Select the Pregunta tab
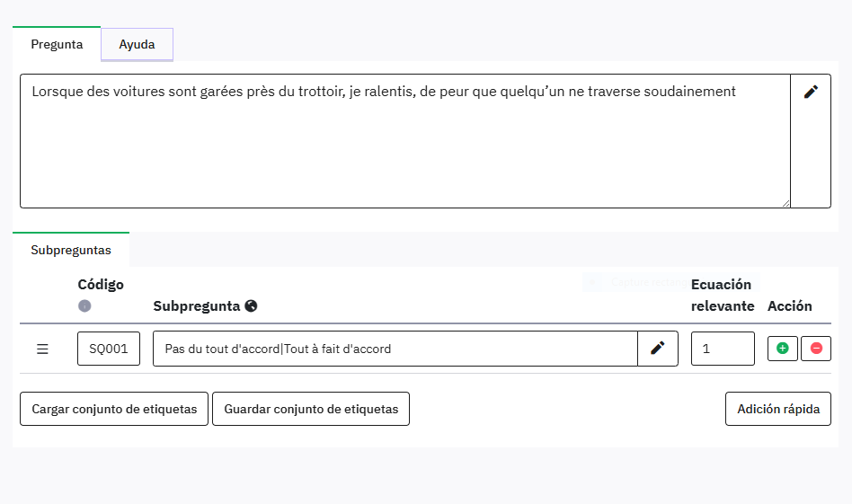Image resolution: width=852 pixels, height=504 pixels. [x=57, y=44]
